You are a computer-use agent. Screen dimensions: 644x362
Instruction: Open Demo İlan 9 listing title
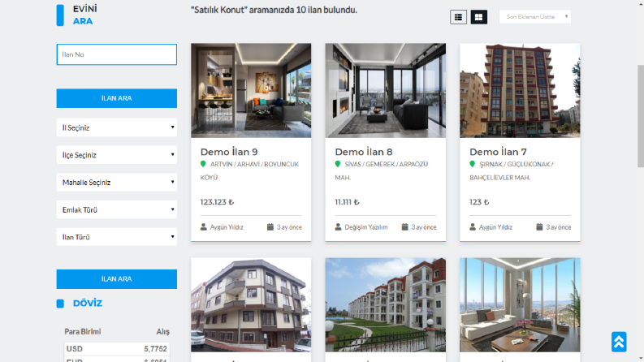[229, 152]
